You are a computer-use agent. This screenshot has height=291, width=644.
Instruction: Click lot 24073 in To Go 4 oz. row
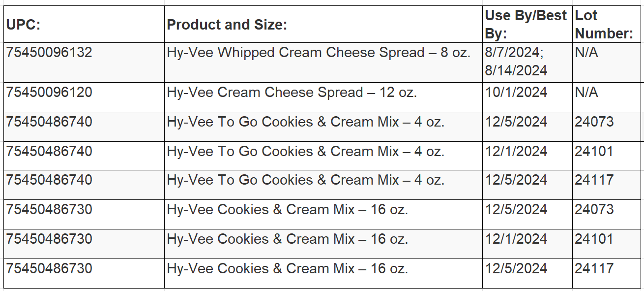click(x=594, y=122)
